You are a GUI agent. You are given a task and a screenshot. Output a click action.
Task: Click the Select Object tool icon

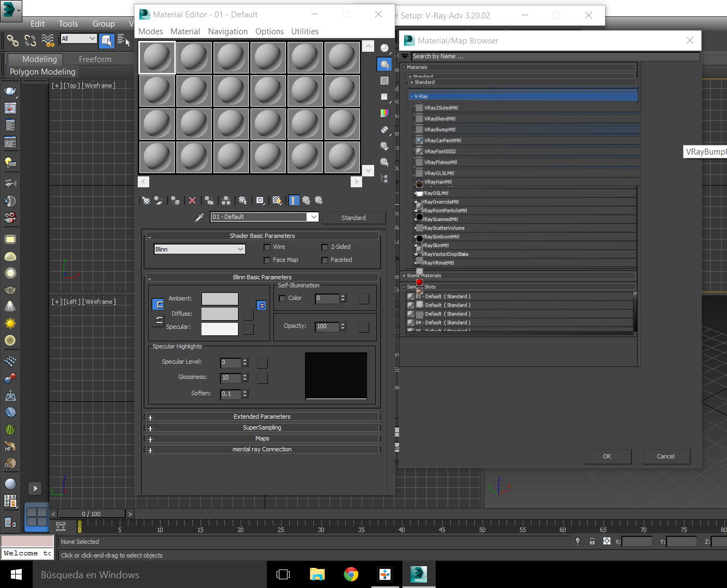coord(107,40)
